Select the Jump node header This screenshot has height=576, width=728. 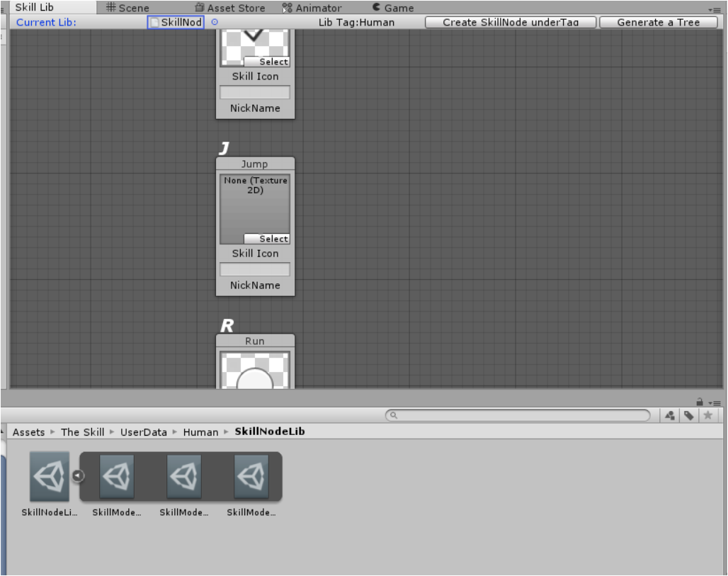click(x=255, y=164)
